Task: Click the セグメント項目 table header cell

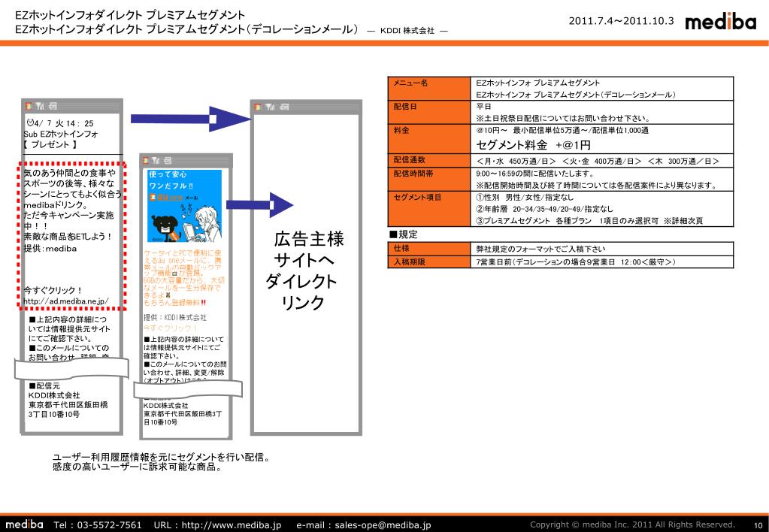Action: [429, 208]
